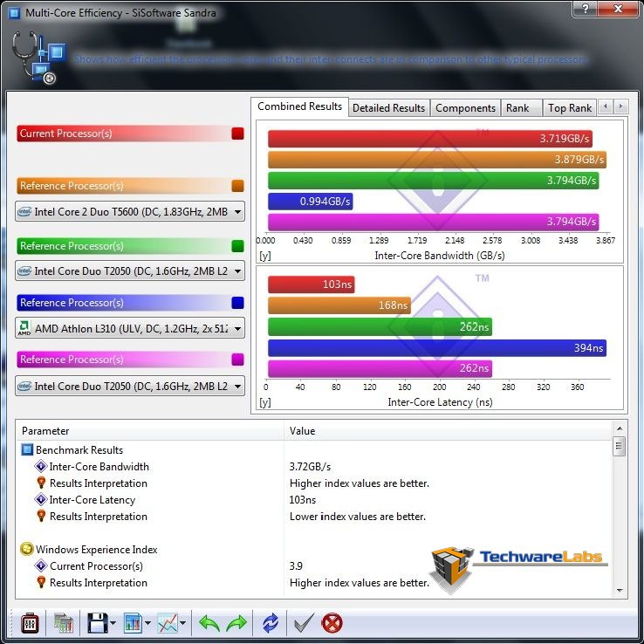
Task: Toggle the orange Reference Processor(s) color box
Action: coord(238,186)
